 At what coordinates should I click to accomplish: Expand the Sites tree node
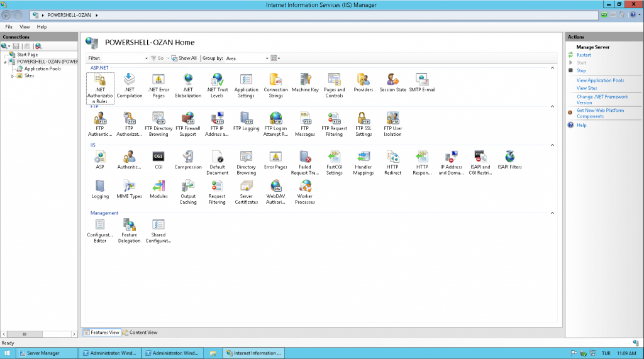[13, 76]
